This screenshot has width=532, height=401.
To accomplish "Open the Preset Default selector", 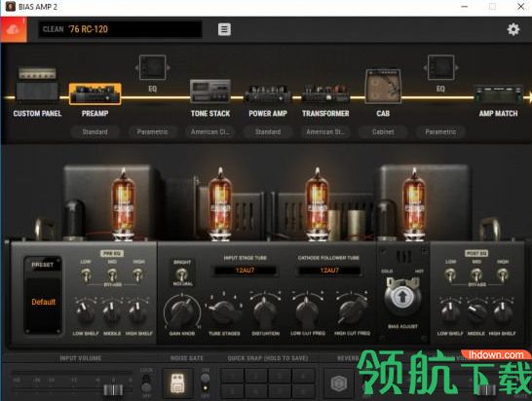I will pos(43,302).
